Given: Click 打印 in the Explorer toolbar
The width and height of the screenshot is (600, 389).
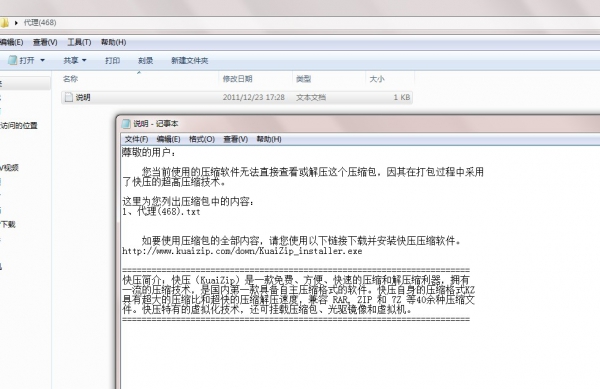Looking at the screenshot, I should tap(112, 60).
